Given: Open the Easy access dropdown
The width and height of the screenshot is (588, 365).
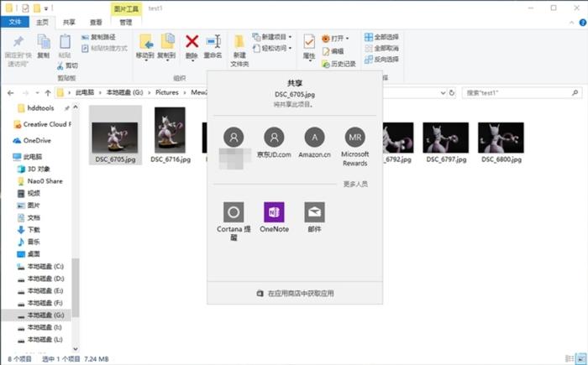Looking at the screenshot, I should 272,48.
